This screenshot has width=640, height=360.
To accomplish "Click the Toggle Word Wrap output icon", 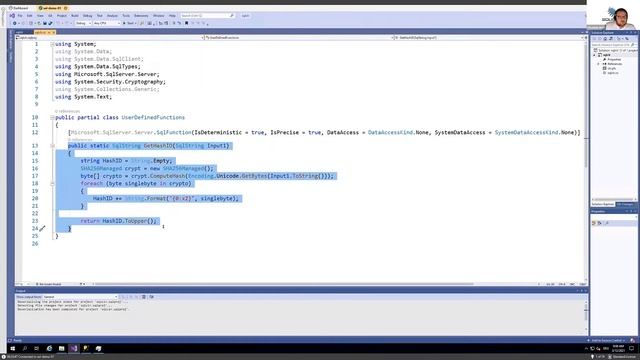I will point(151,297).
